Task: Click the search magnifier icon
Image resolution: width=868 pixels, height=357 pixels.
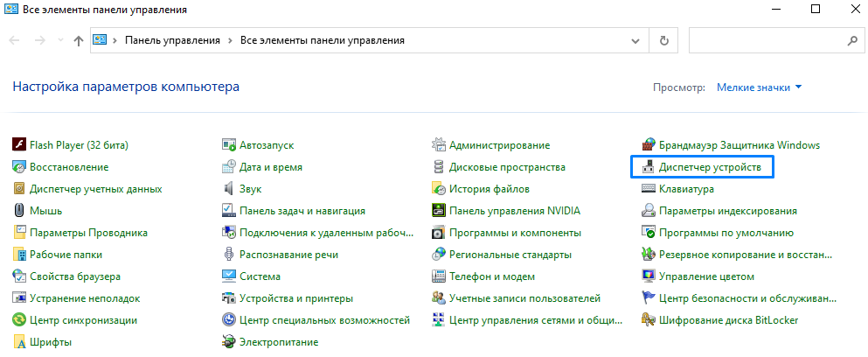Action: (x=852, y=40)
